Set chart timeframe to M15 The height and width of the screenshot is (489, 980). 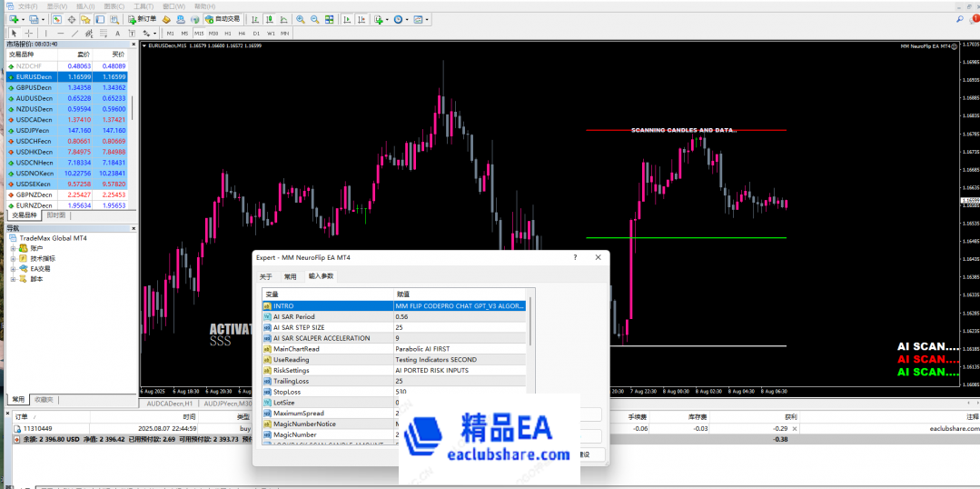(198, 34)
